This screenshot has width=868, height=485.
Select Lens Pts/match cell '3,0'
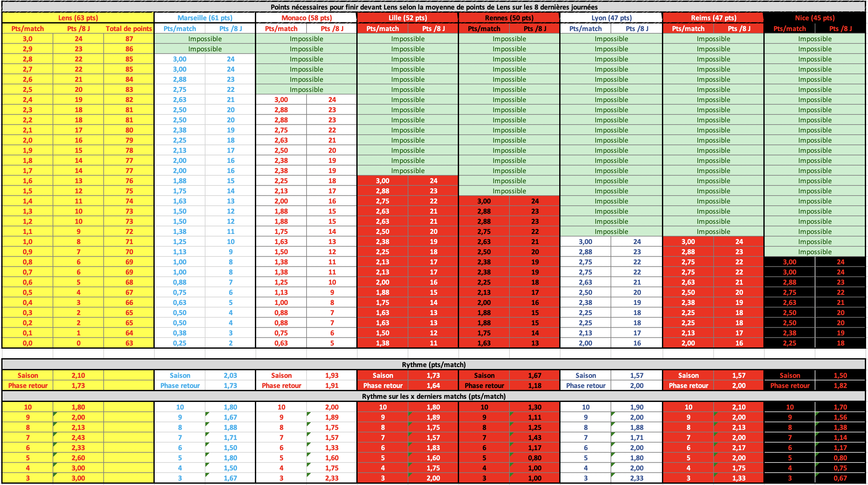pyautogui.click(x=28, y=39)
